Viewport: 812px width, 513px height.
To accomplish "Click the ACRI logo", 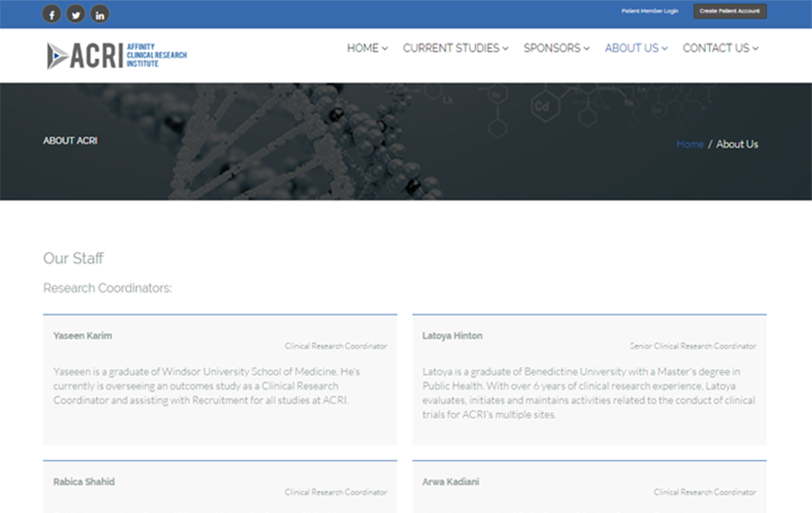I will 117,55.
